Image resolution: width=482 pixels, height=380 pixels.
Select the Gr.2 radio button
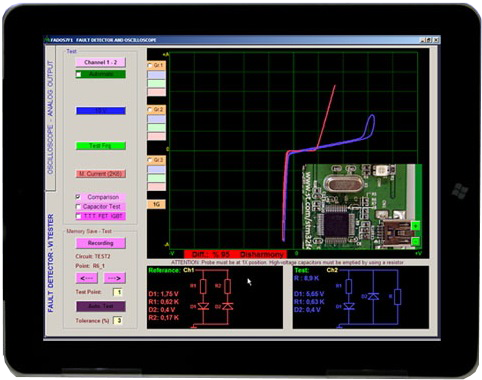[x=150, y=109]
